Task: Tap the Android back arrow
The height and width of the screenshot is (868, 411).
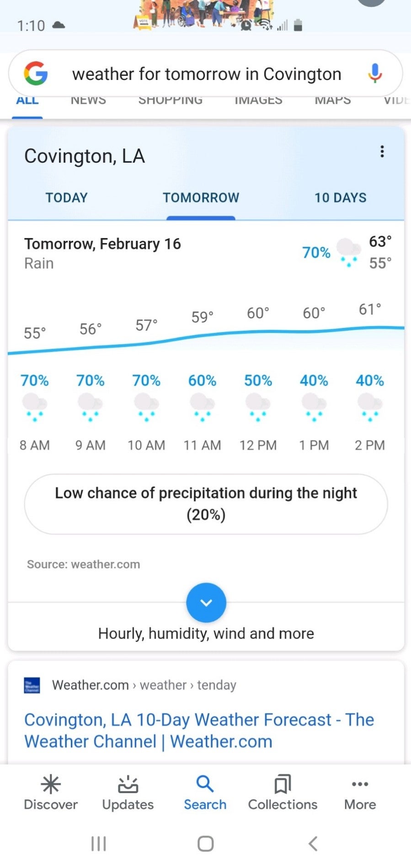Action: tap(313, 843)
